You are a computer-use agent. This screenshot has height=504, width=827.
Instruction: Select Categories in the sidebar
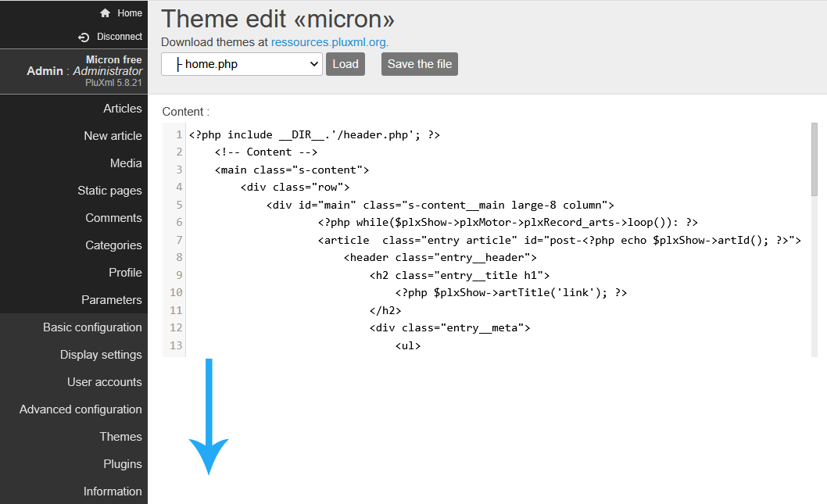pos(113,245)
